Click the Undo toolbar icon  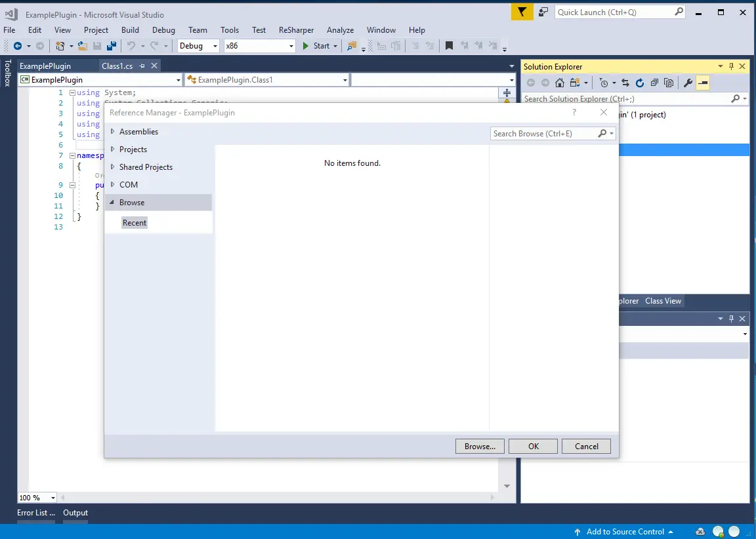[131, 46]
